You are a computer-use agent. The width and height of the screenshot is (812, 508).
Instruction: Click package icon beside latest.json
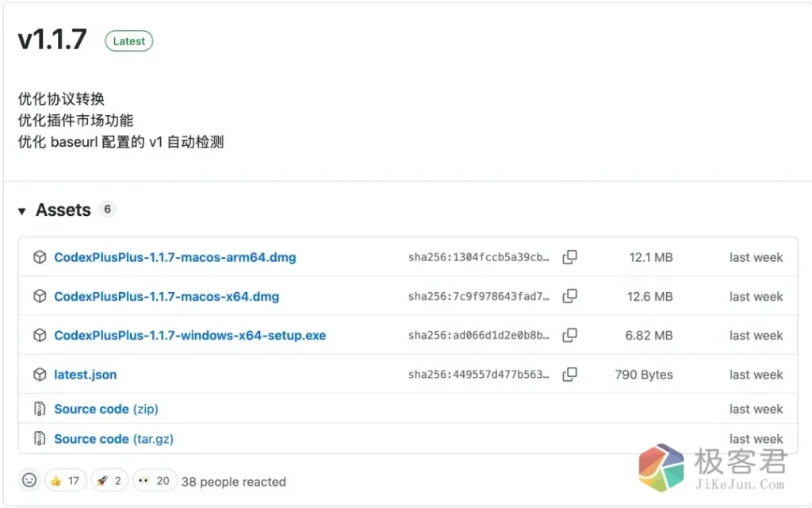click(40, 375)
